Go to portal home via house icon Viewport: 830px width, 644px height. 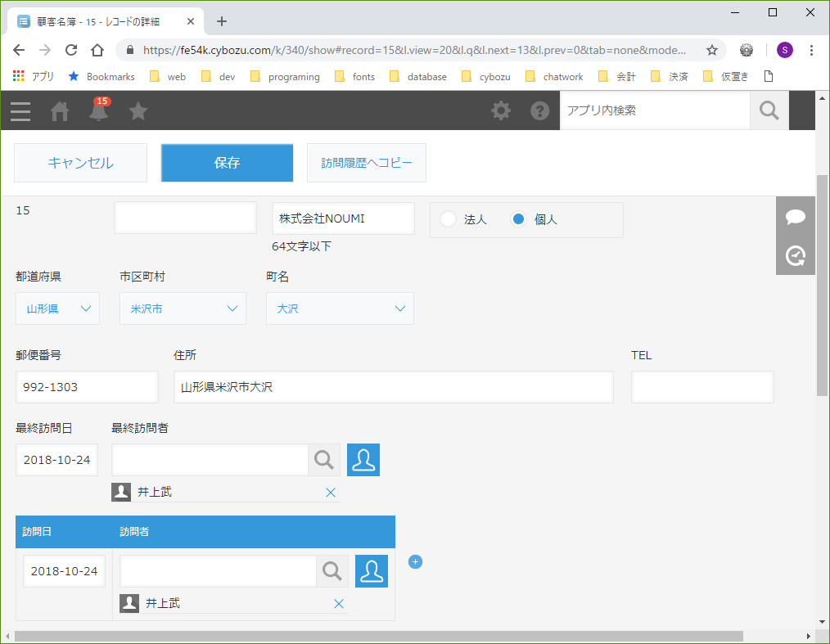point(59,111)
